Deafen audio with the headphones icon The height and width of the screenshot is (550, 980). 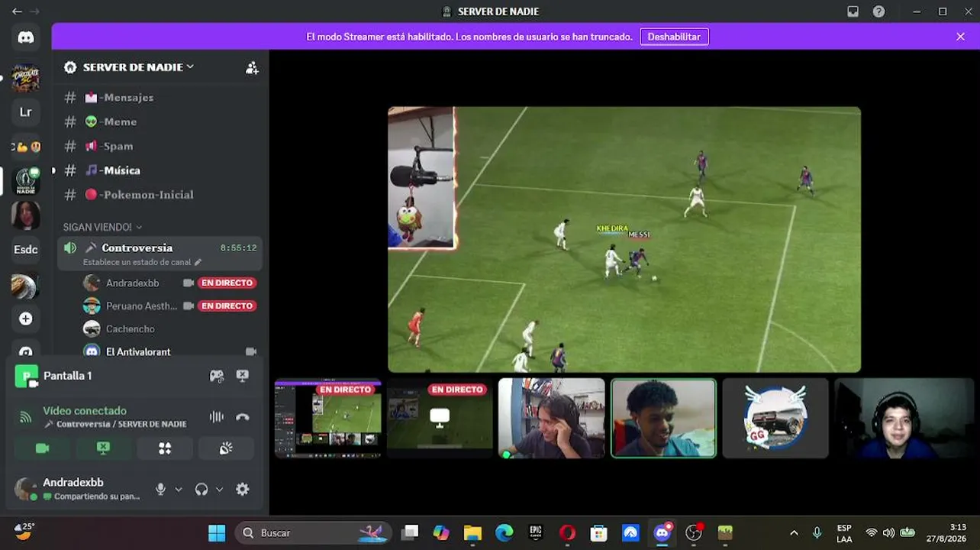coord(201,490)
